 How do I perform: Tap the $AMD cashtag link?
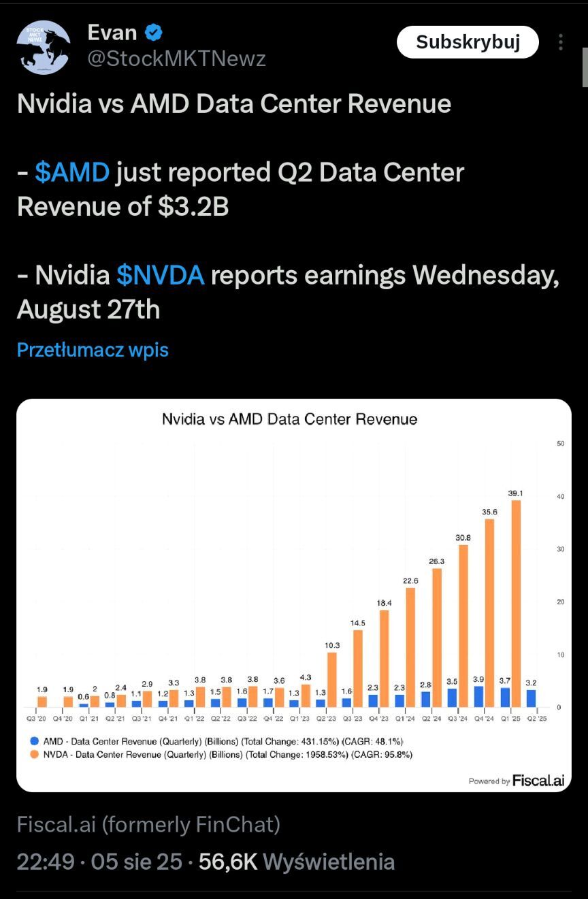pos(72,173)
